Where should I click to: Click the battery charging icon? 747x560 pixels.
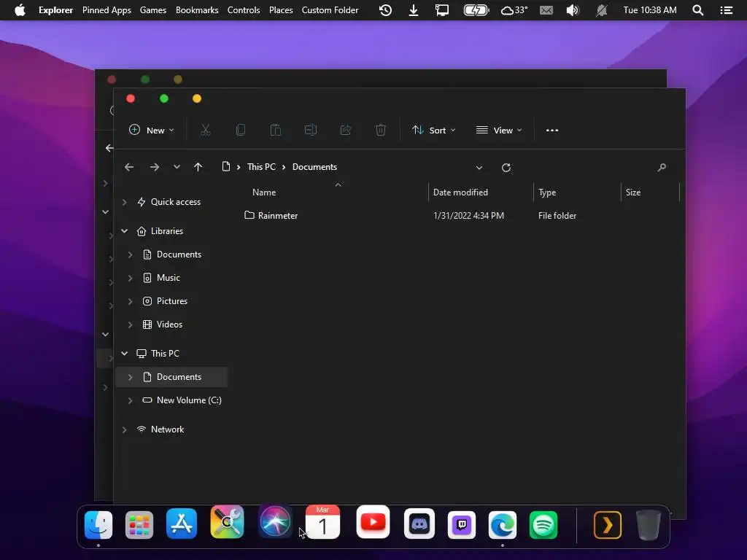click(476, 10)
